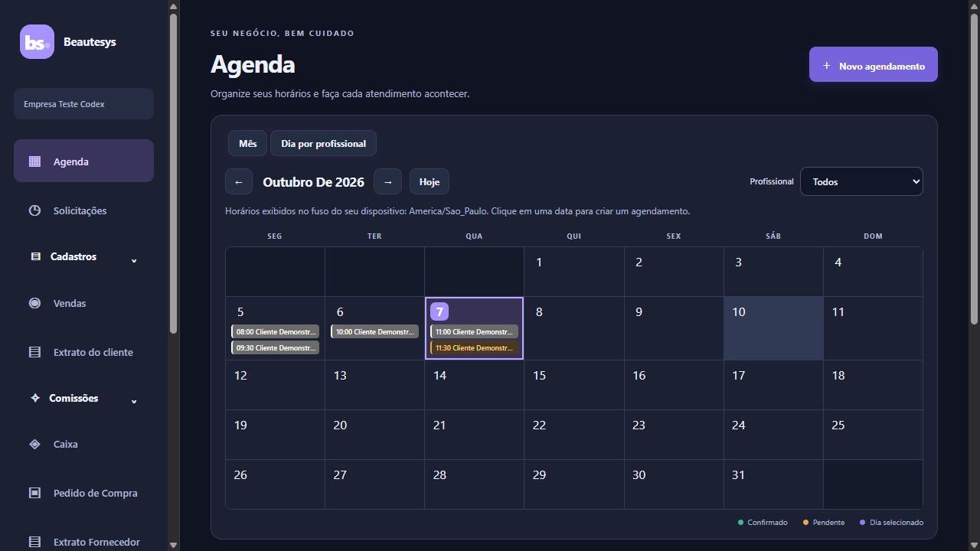Expand the Cadastros submenu chevron
Image resolution: width=980 pixels, height=551 pixels.
pos(134,260)
